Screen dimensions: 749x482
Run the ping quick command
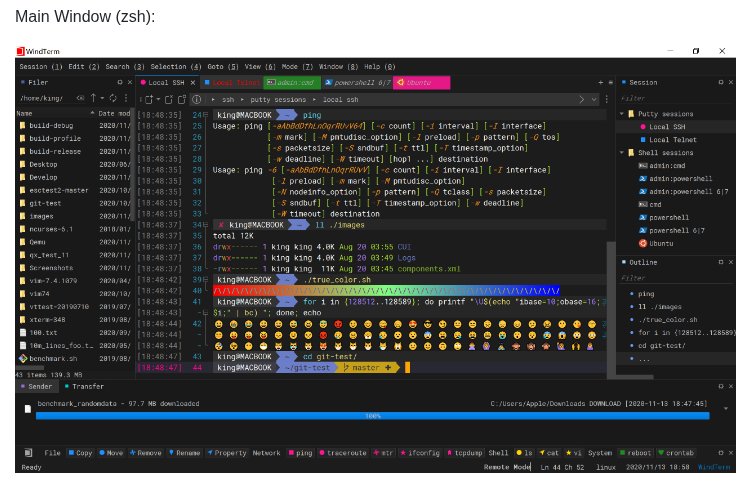point(300,453)
